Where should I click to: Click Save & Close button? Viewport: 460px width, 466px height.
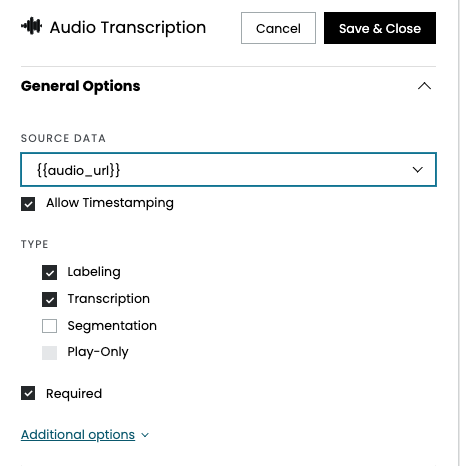(x=380, y=28)
